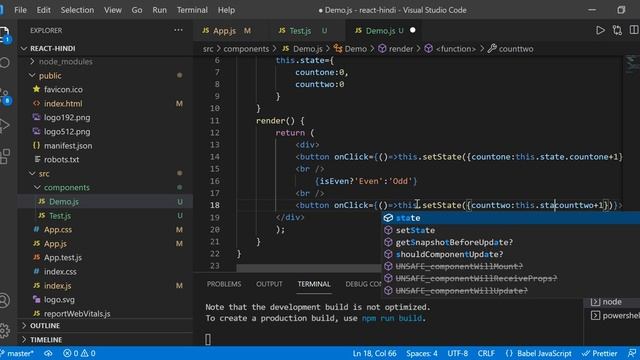Open the File menu
The image size is (640, 360).
click(x=20, y=10)
